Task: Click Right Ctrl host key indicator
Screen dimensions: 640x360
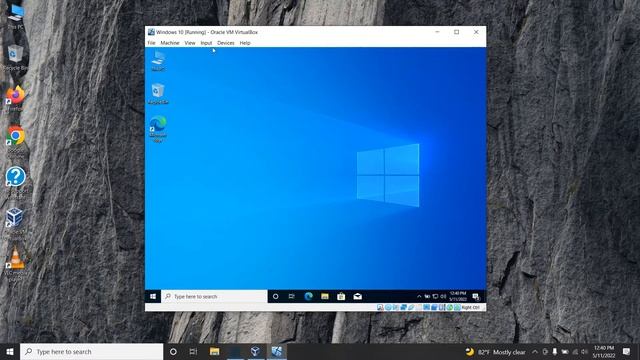Action: click(x=471, y=307)
